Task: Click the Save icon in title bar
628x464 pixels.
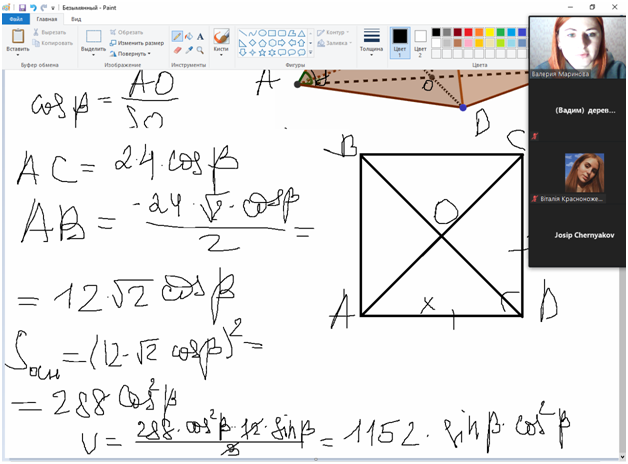Action: click(22, 6)
